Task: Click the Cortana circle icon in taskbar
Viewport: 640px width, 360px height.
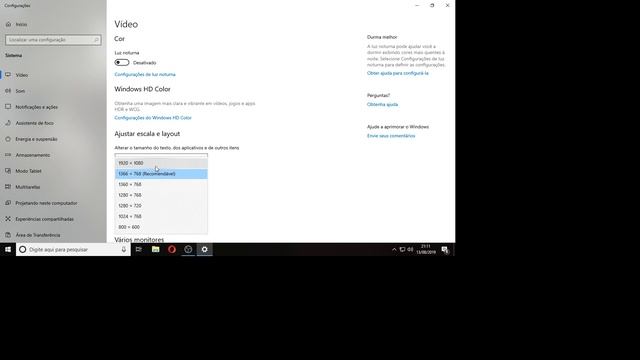Action: [23, 249]
